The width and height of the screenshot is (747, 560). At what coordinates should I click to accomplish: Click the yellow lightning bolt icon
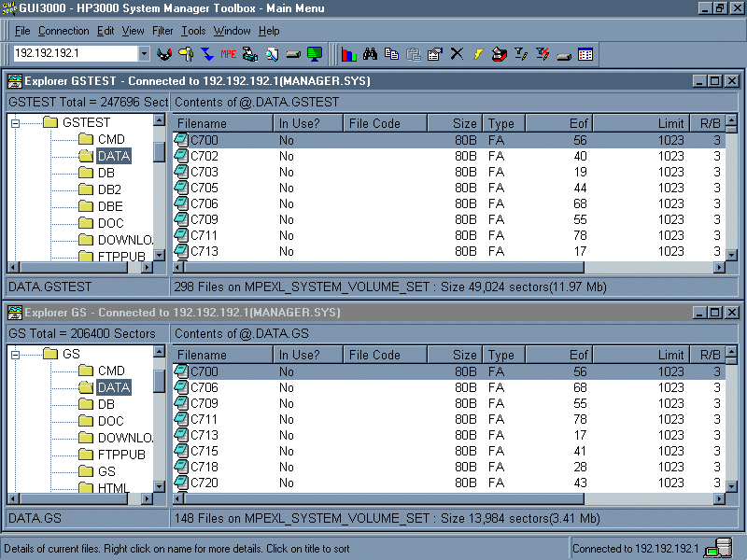[x=477, y=54]
